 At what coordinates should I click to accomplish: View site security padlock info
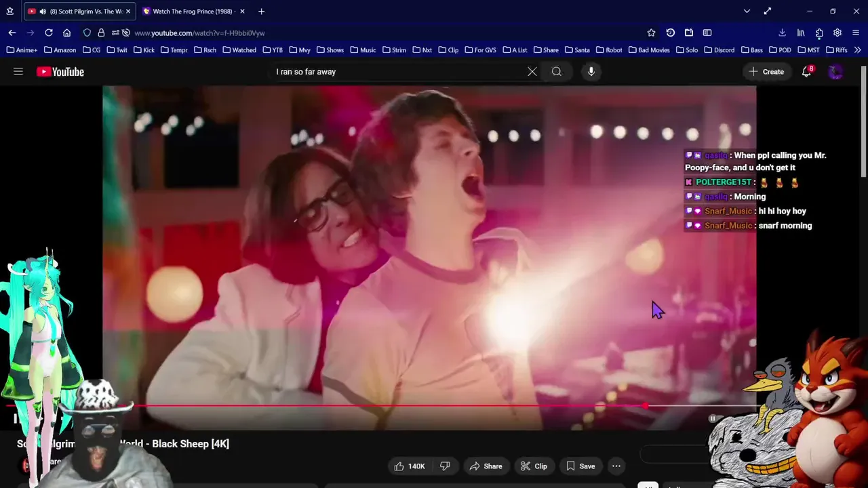pos(101,33)
